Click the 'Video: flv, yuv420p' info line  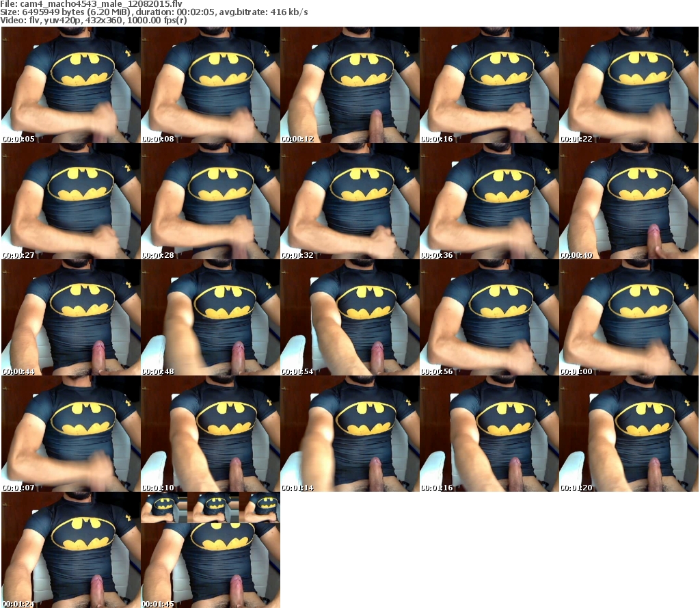pyautogui.click(x=93, y=20)
